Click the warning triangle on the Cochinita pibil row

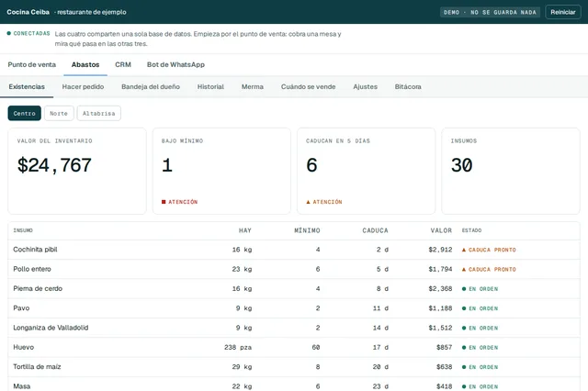pyautogui.click(x=464, y=250)
